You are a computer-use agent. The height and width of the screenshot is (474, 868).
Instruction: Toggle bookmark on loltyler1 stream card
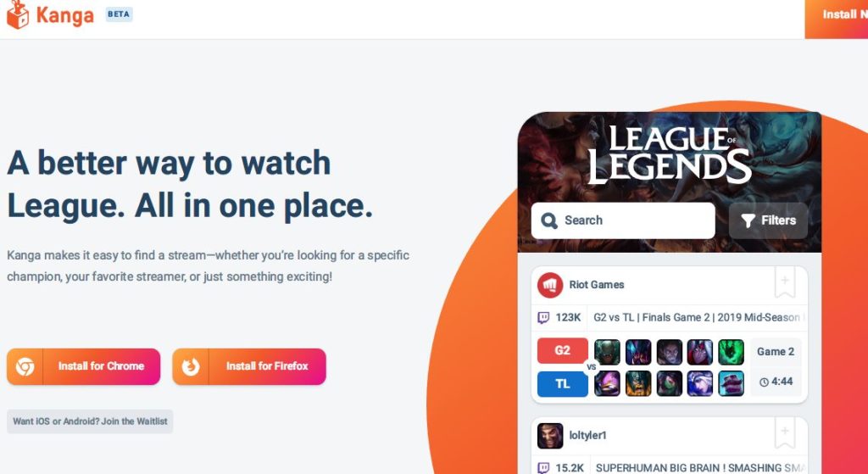pos(784,433)
